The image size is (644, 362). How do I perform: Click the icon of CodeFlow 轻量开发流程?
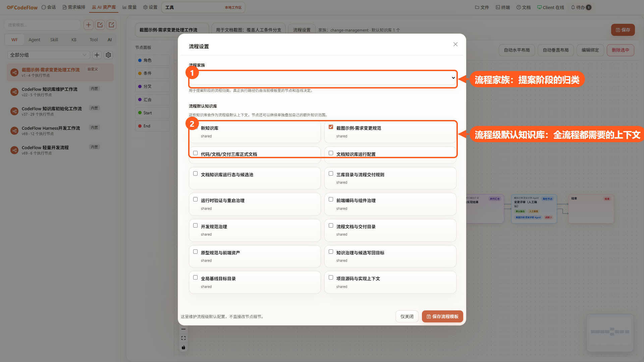14,150
